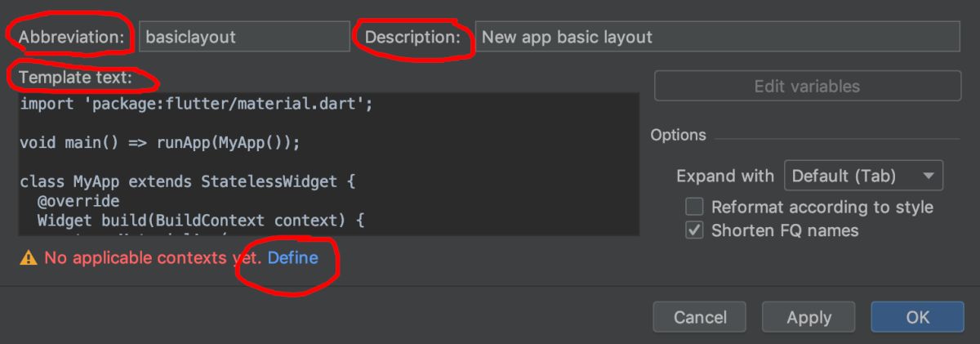
Task: Confirm with the OK button
Action: tap(917, 317)
